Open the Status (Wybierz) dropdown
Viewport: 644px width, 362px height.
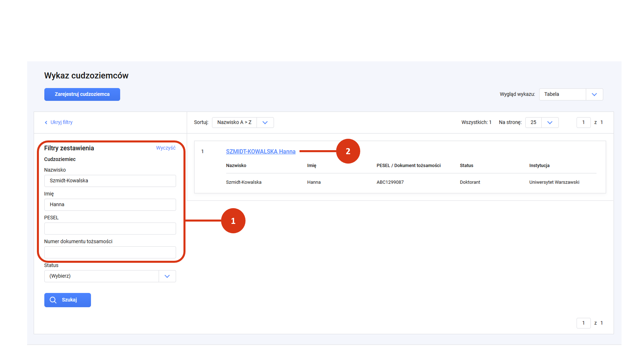[101, 276]
